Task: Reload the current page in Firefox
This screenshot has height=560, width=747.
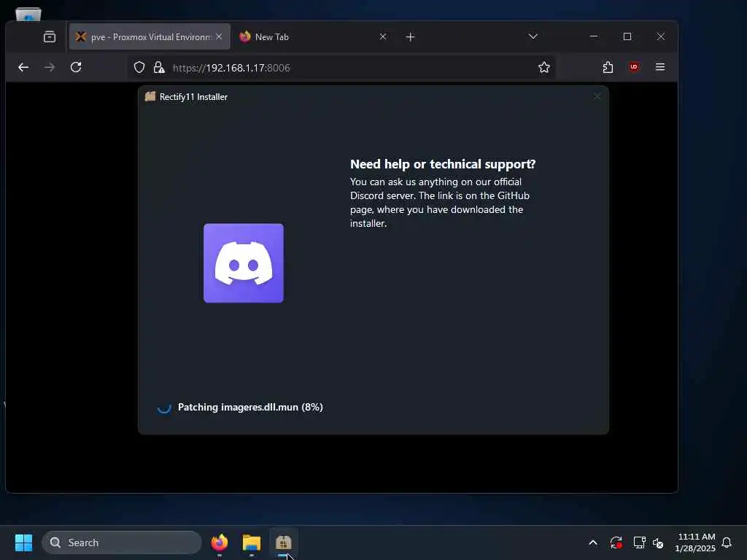Action: (76, 67)
